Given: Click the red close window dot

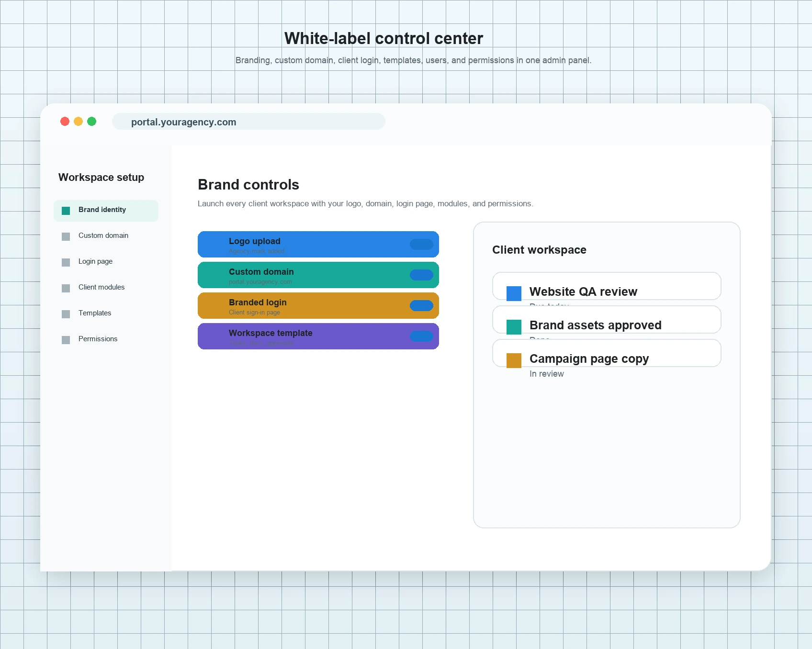Looking at the screenshot, I should pyautogui.click(x=65, y=122).
